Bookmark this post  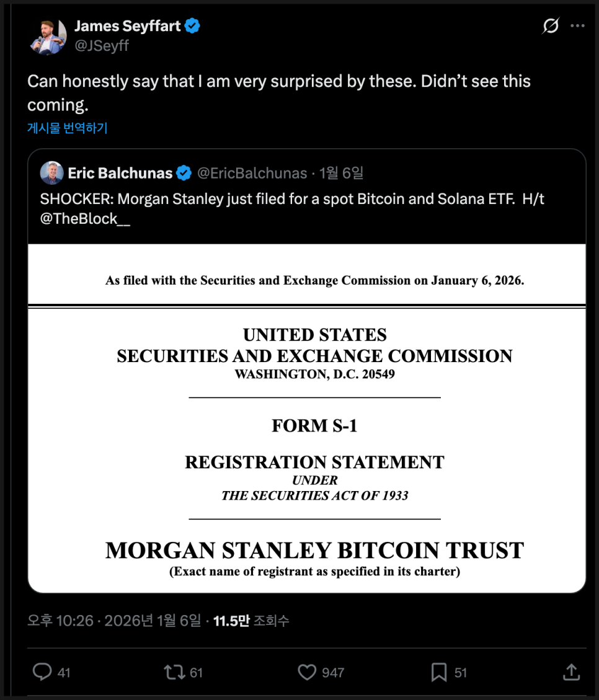(439, 671)
